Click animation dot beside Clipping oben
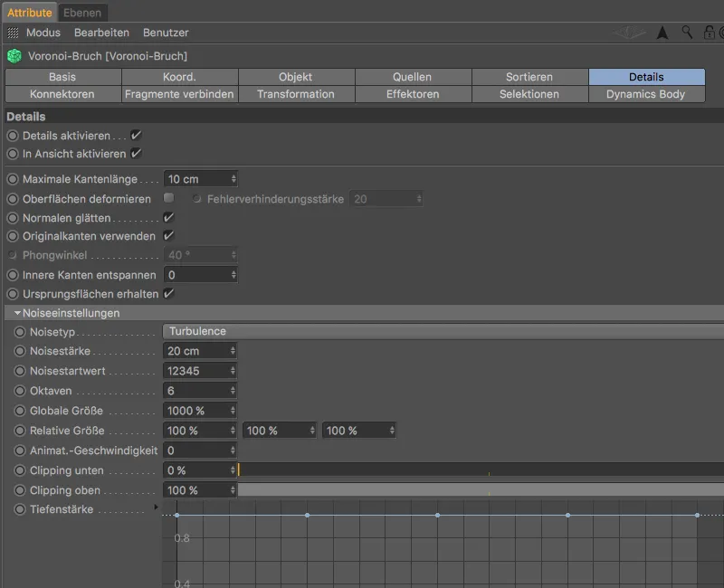The image size is (724, 588). 20,490
